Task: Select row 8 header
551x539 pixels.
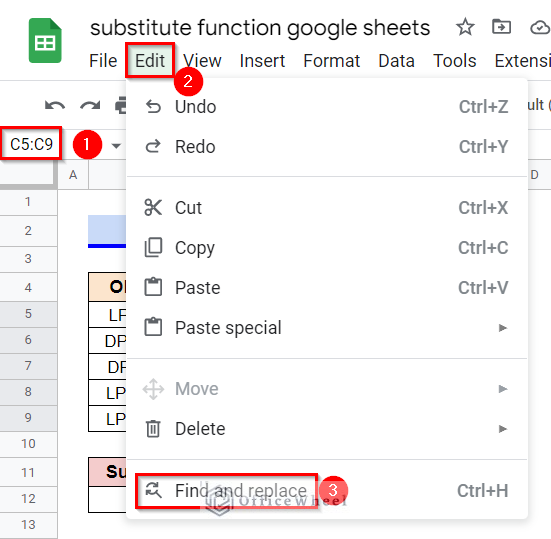Action: pos(28,392)
